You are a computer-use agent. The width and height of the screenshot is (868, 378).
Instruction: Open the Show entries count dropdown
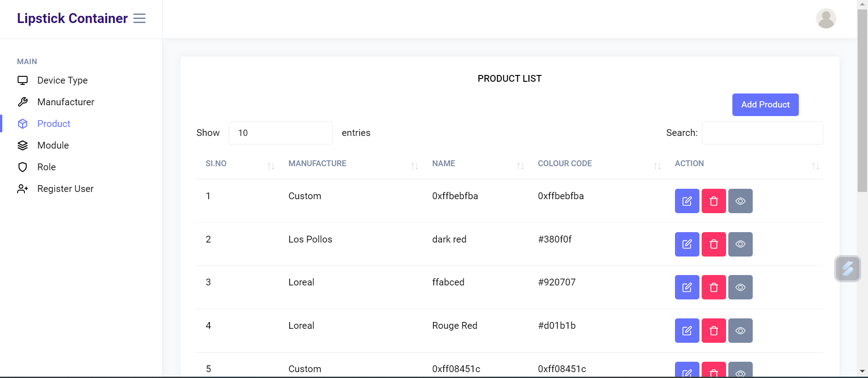tap(280, 133)
